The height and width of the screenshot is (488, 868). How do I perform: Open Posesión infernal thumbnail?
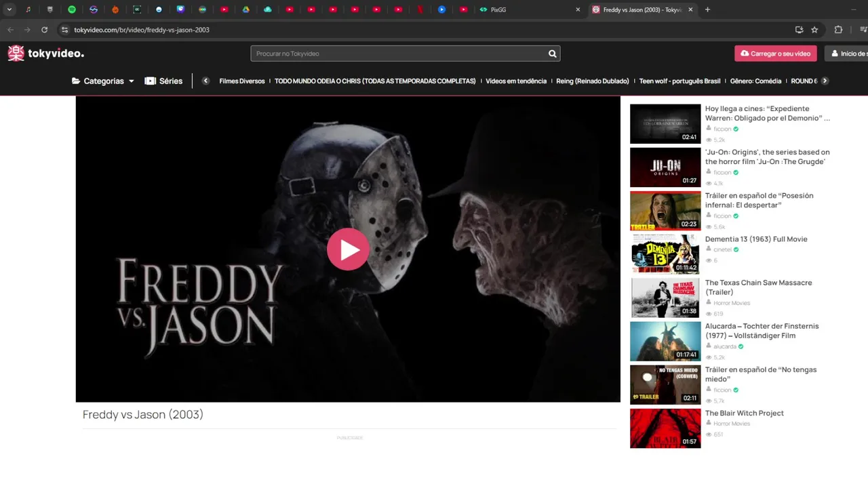(x=665, y=211)
